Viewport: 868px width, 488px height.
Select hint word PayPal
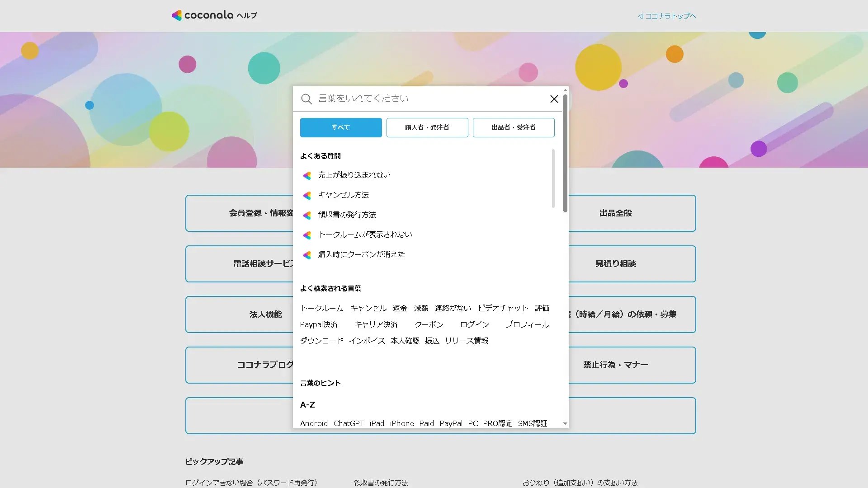[x=451, y=423]
